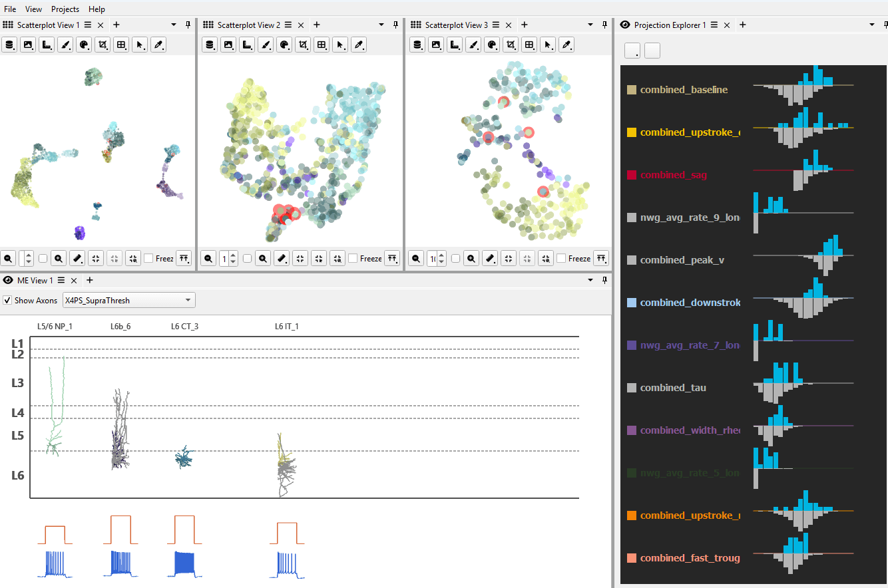
Task: Toggle unlabeled checkbox beside zoom in Scatterplot View 2
Action: (248, 258)
